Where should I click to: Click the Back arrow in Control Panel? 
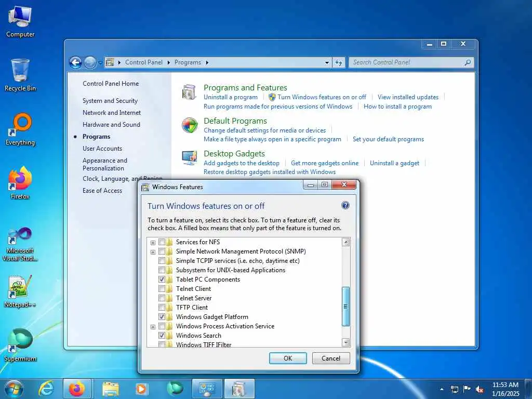[x=75, y=62]
